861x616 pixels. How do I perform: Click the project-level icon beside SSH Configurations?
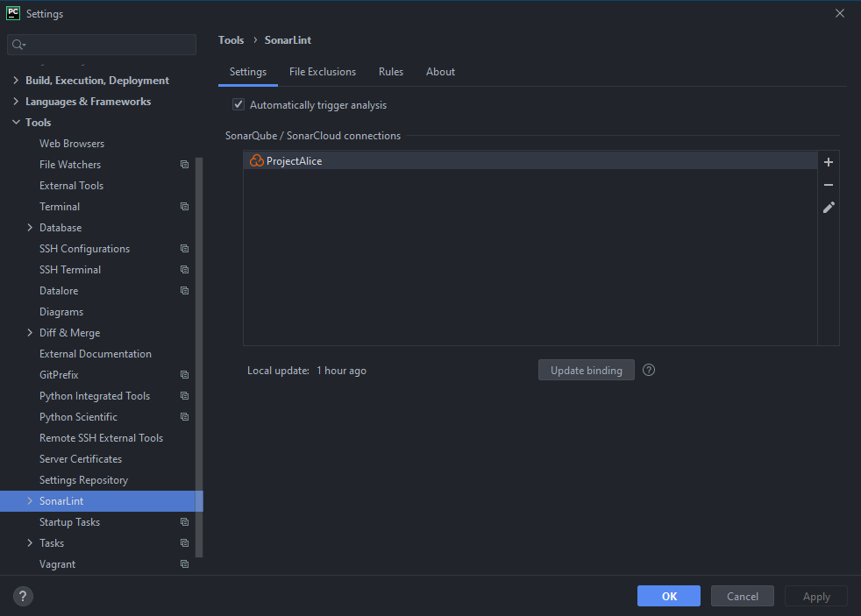[184, 249]
